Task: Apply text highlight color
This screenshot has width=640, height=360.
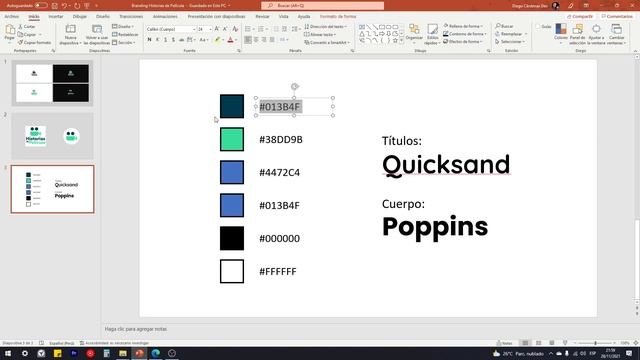Action: (x=218, y=40)
